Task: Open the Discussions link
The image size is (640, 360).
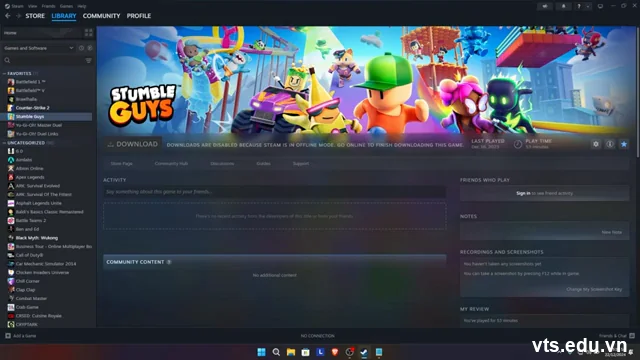Action: [222, 164]
